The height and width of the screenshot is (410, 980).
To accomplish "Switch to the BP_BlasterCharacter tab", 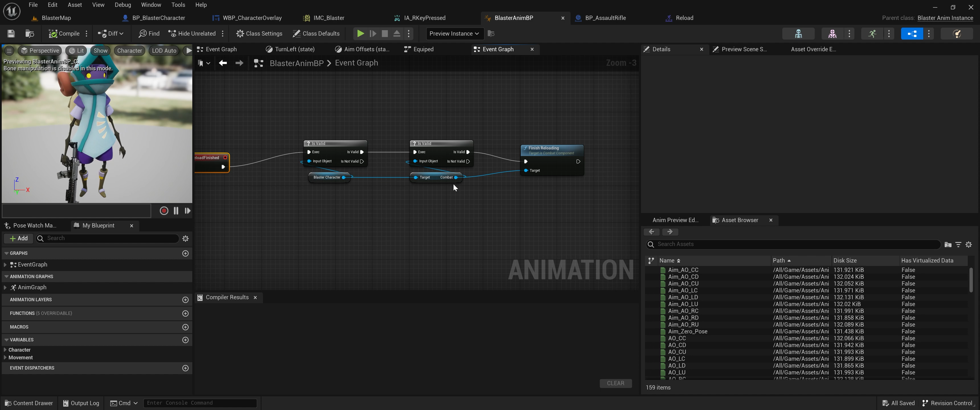I will [x=158, y=18].
